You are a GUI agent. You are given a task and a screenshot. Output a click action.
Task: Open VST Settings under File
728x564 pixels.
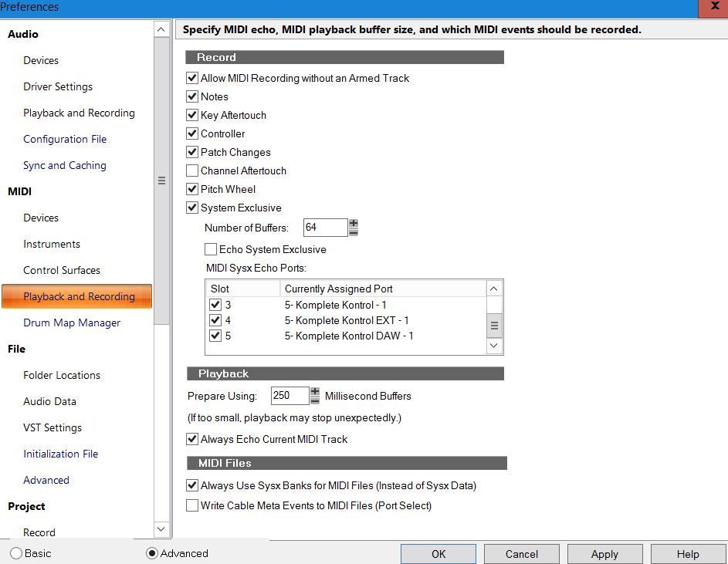[52, 427]
